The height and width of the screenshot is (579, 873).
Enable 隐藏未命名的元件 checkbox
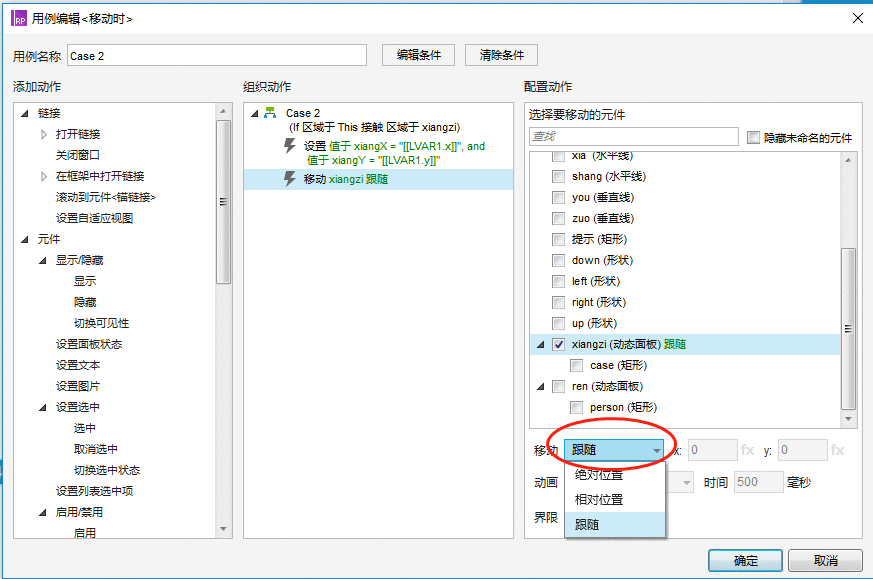(753, 138)
